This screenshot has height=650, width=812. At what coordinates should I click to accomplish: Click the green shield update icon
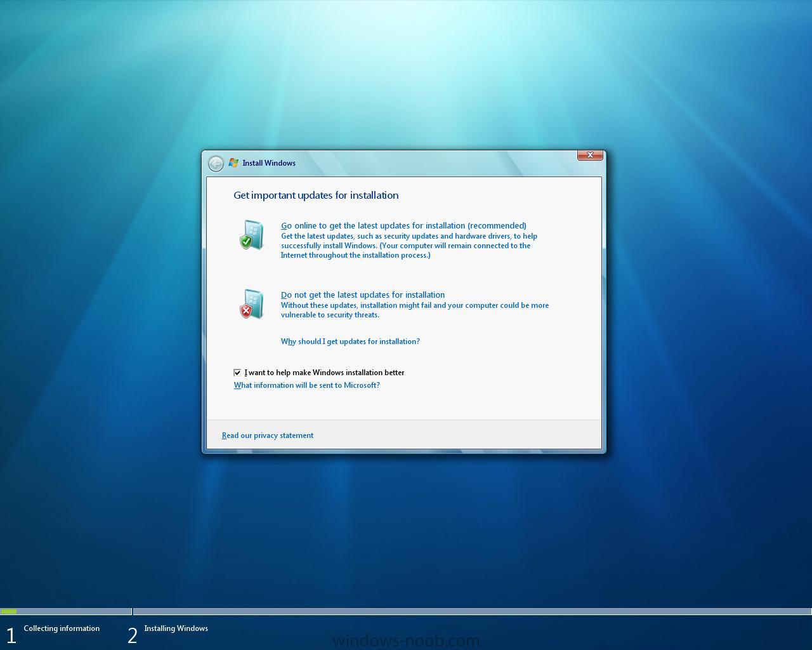click(x=252, y=235)
